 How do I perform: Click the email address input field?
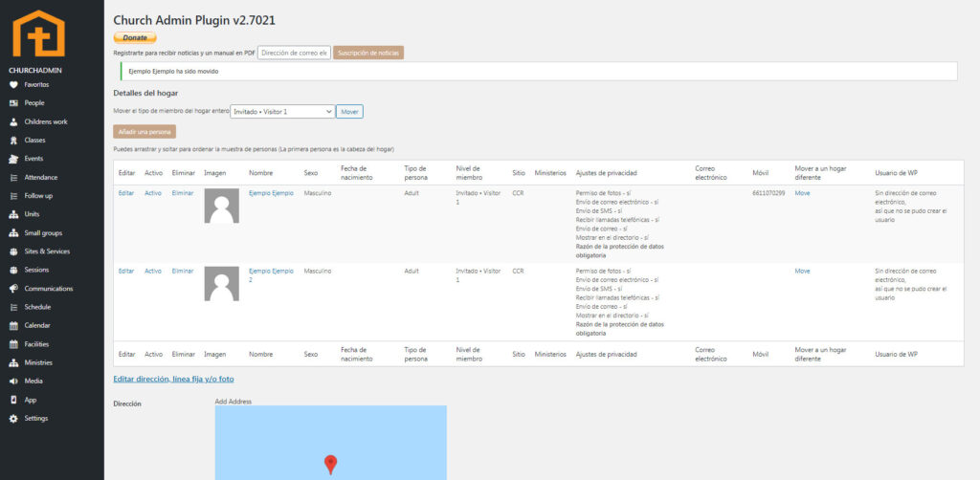click(x=294, y=53)
